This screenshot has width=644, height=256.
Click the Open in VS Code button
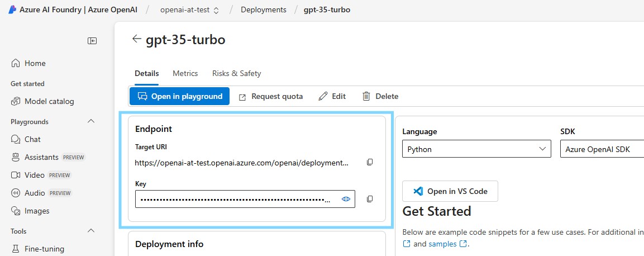(x=450, y=191)
